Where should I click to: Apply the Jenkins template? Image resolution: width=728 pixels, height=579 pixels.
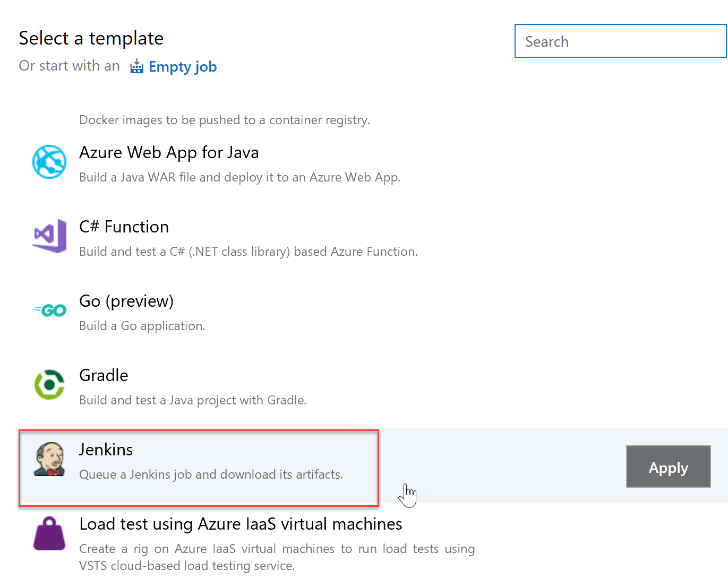[x=668, y=466]
